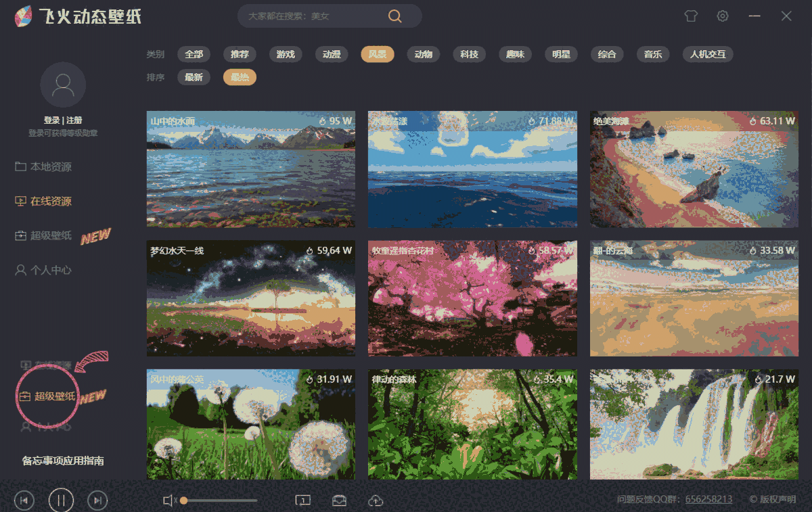Open 本地资源 in sidebar
The image size is (812, 512).
pyautogui.click(x=43, y=166)
